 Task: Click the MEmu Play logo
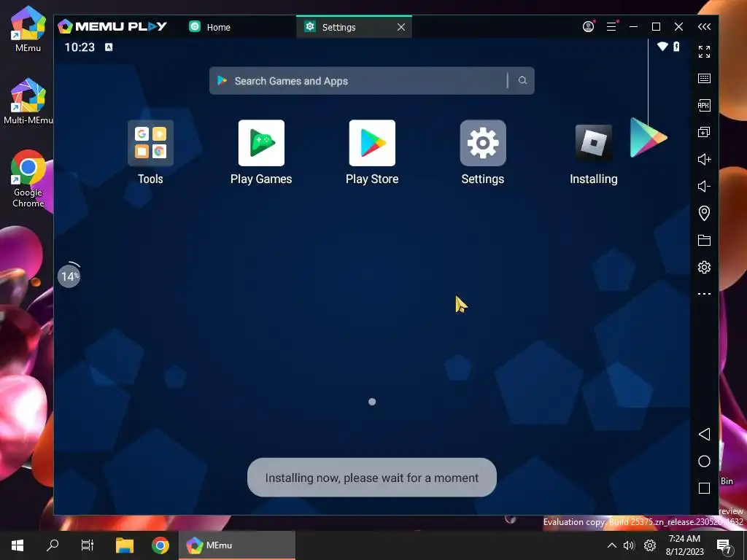point(112,27)
